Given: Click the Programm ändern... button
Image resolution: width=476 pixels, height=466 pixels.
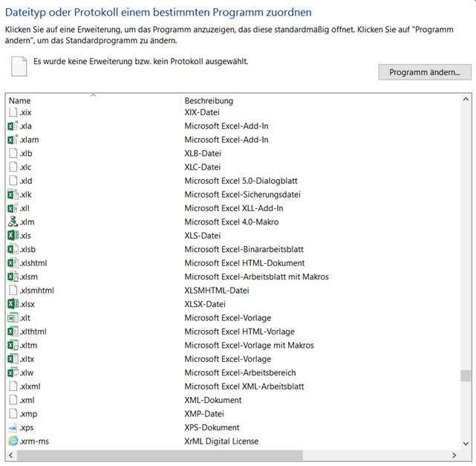Looking at the screenshot, I should [425, 72].
